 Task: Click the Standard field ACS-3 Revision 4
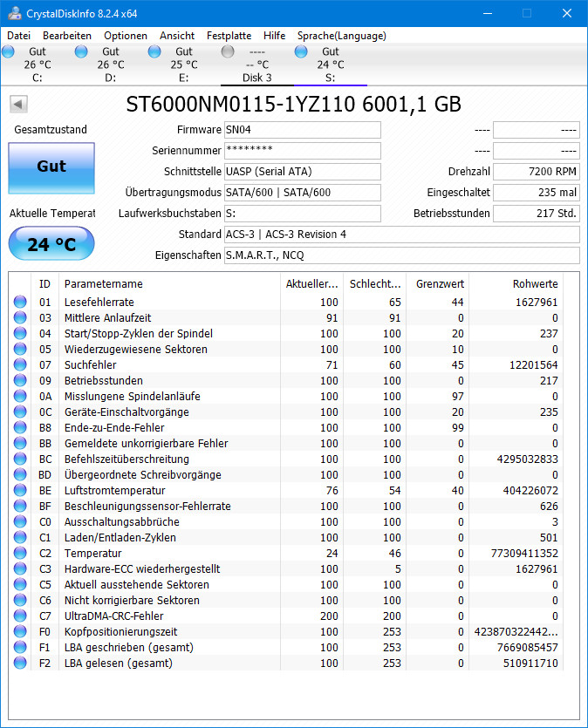(402, 235)
